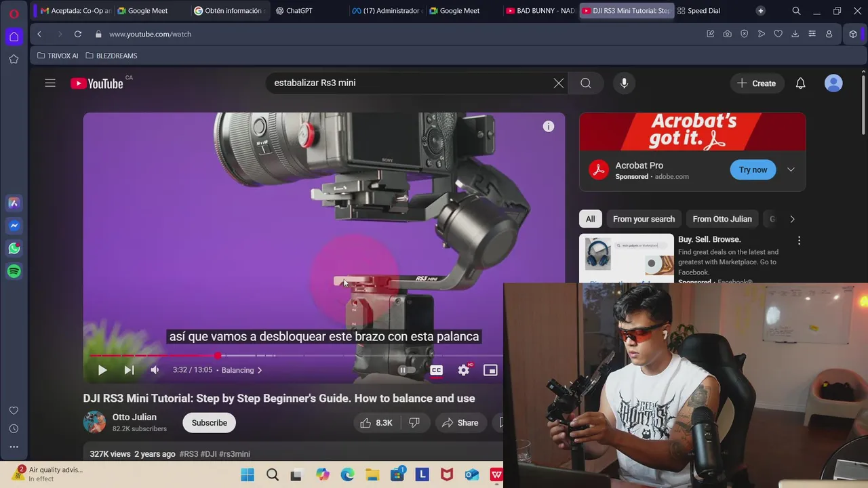
Task: Dislike the video
Action: [x=414, y=423]
